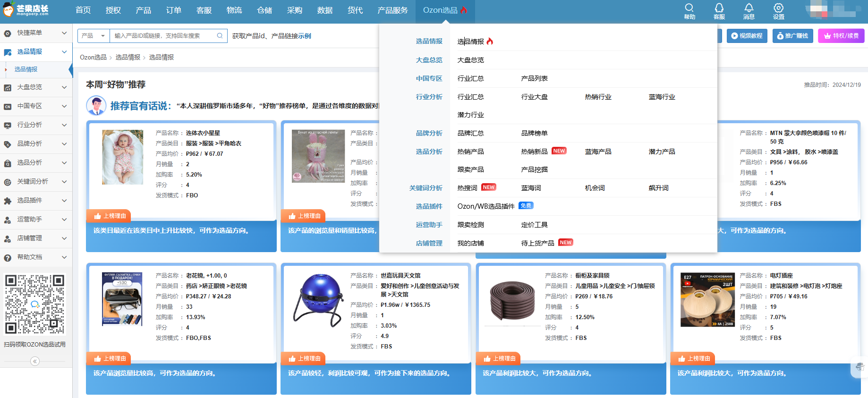Click the search magnifier in product field

tap(220, 36)
